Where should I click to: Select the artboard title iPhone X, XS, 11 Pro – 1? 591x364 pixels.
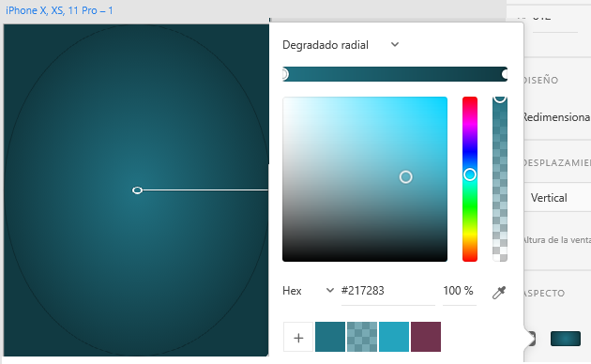pos(59,10)
